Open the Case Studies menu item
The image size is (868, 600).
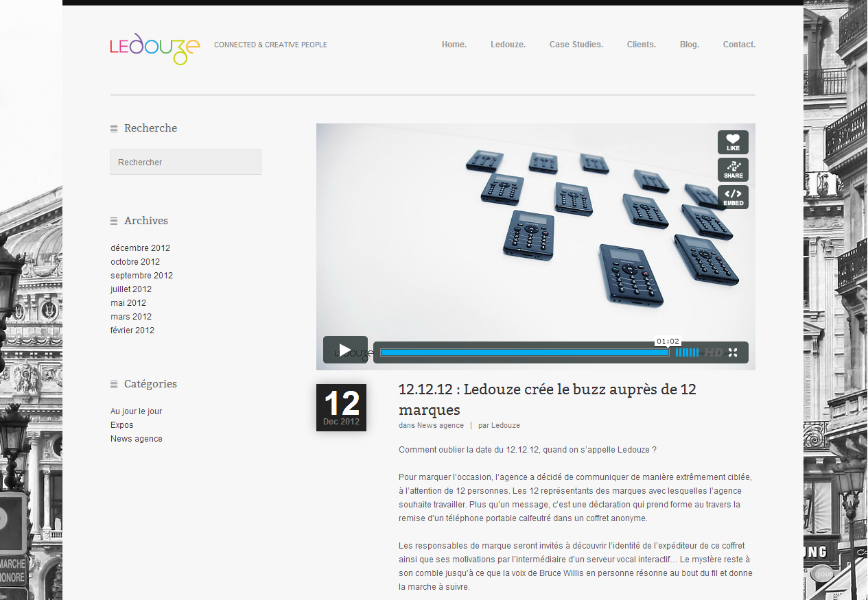click(x=576, y=45)
